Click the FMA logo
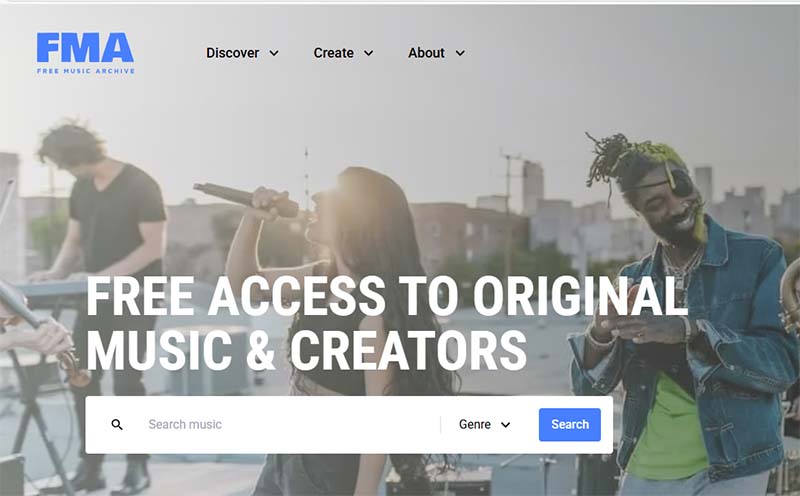 85,53
